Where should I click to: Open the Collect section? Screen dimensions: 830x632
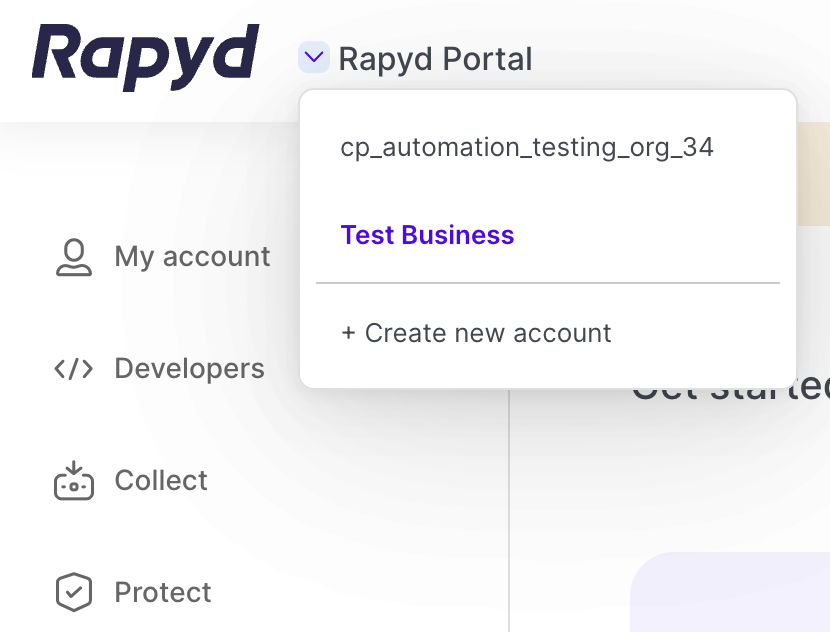(161, 480)
